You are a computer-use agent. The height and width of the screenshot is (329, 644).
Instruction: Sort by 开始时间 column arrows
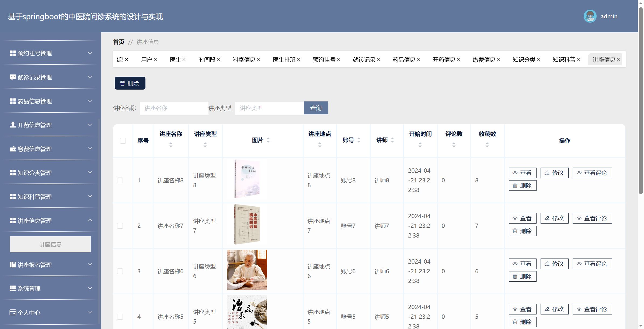point(420,145)
